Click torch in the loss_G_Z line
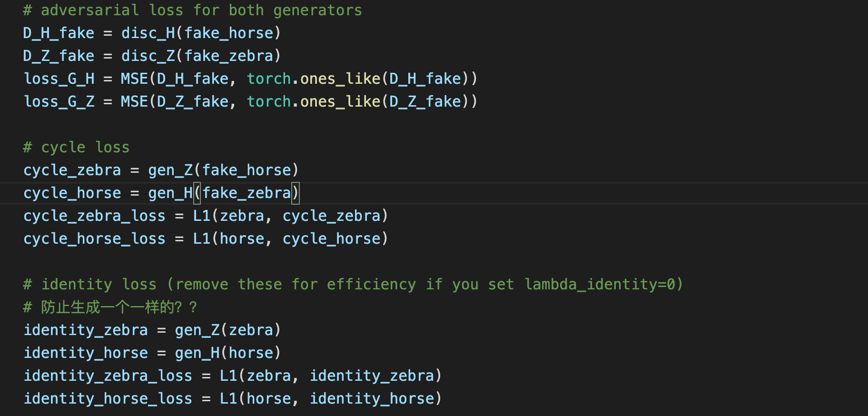This screenshot has height=416, width=868. (269, 101)
